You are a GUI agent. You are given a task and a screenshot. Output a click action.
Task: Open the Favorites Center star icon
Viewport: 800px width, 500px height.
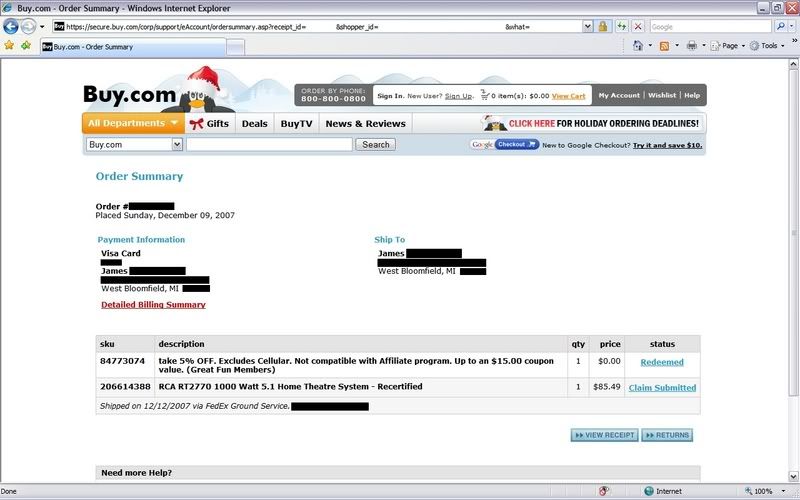pos(9,46)
